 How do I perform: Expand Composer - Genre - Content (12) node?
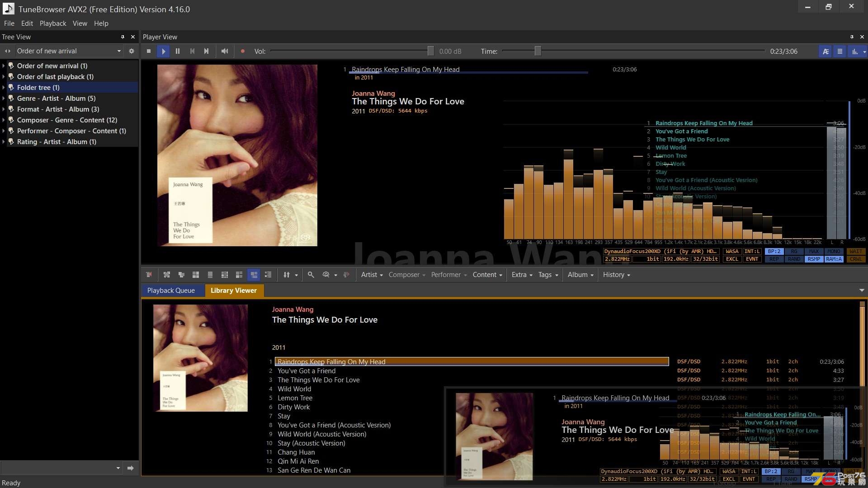pos(4,120)
